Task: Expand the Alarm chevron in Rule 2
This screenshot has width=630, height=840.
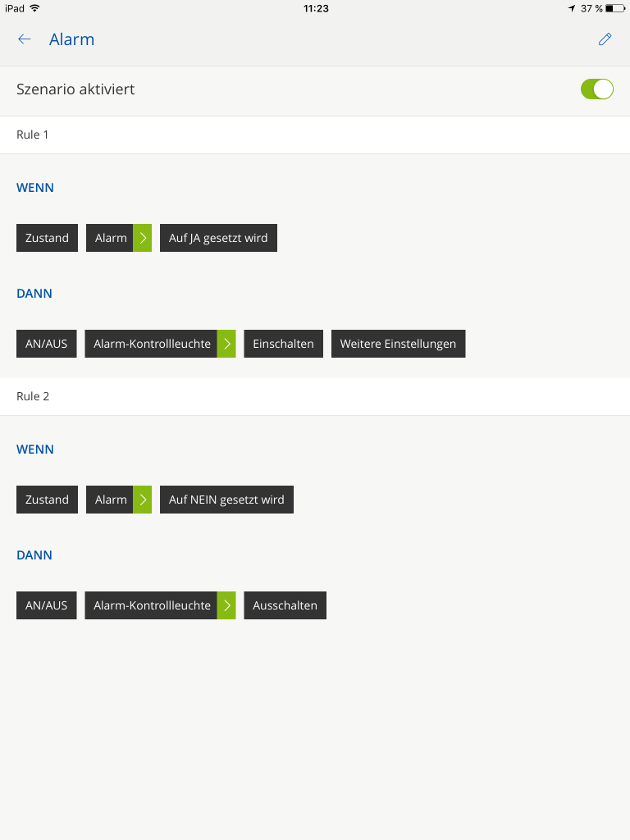Action: [x=143, y=500]
